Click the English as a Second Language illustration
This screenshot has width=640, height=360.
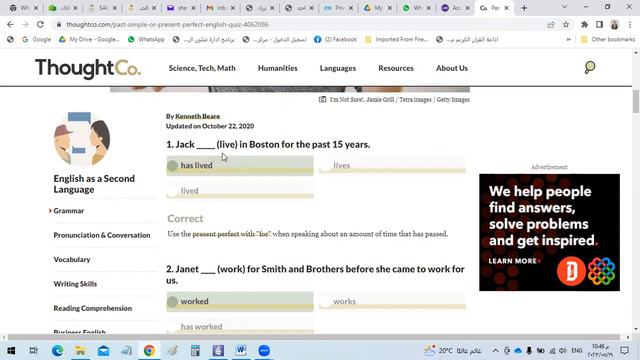pyautogui.click(x=82, y=139)
